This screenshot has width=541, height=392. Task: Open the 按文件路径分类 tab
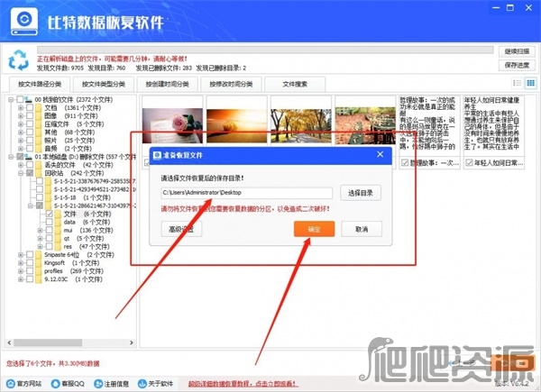point(40,84)
